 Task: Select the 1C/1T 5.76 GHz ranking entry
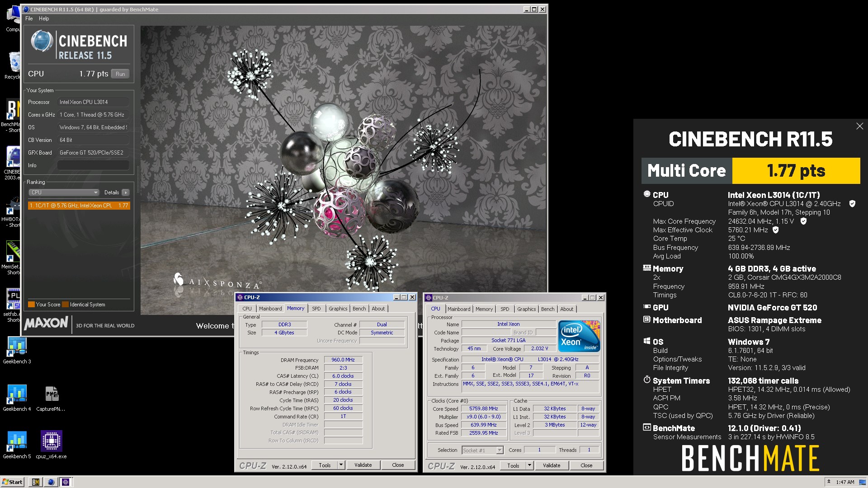coord(79,206)
